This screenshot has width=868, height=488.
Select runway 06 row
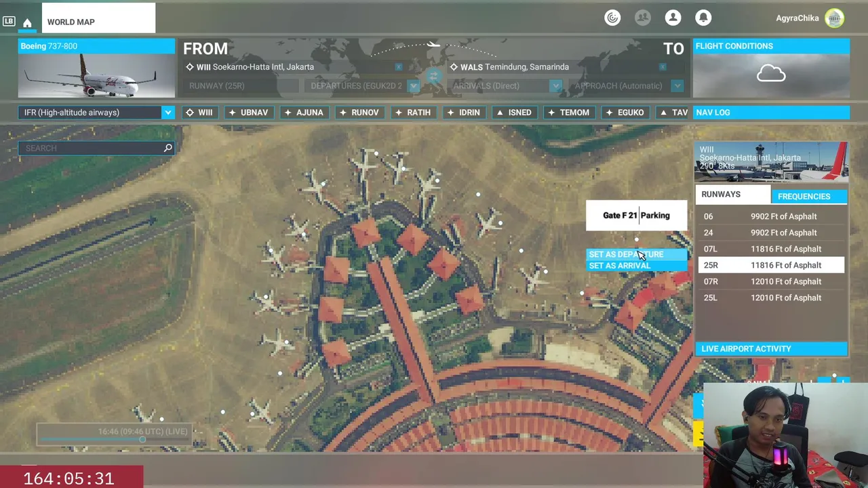(771, 216)
